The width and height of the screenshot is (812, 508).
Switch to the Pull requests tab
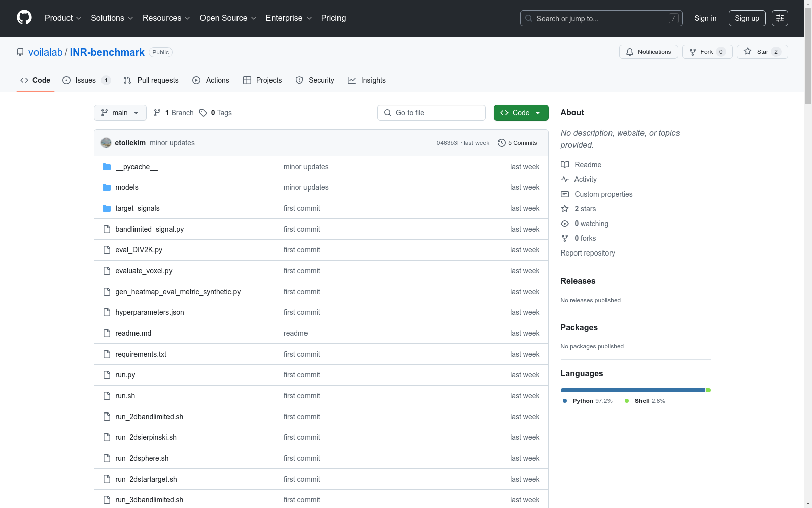tap(151, 80)
